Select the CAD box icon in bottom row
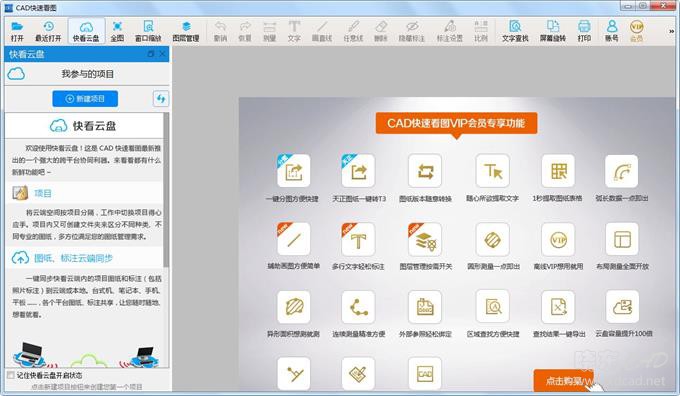The height and width of the screenshot is (396, 680). 425,373
